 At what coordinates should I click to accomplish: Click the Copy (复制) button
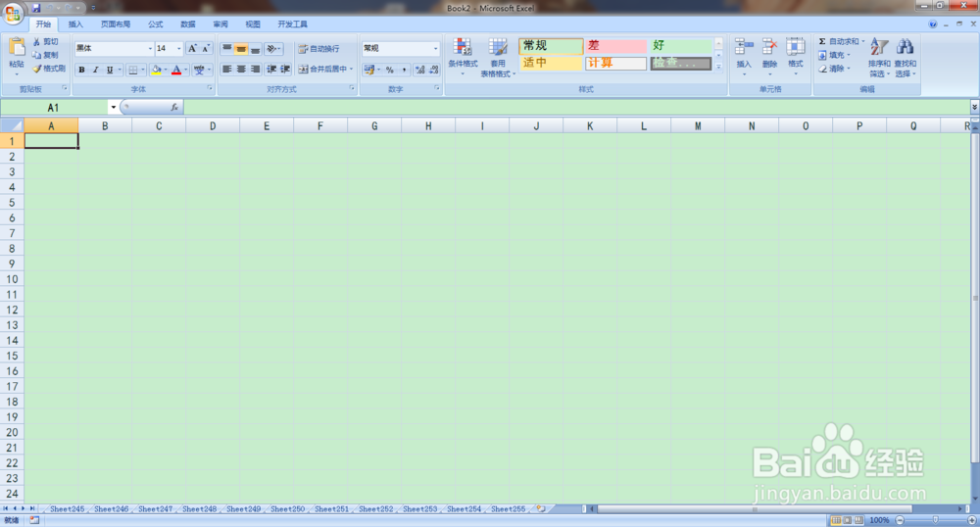(46, 55)
